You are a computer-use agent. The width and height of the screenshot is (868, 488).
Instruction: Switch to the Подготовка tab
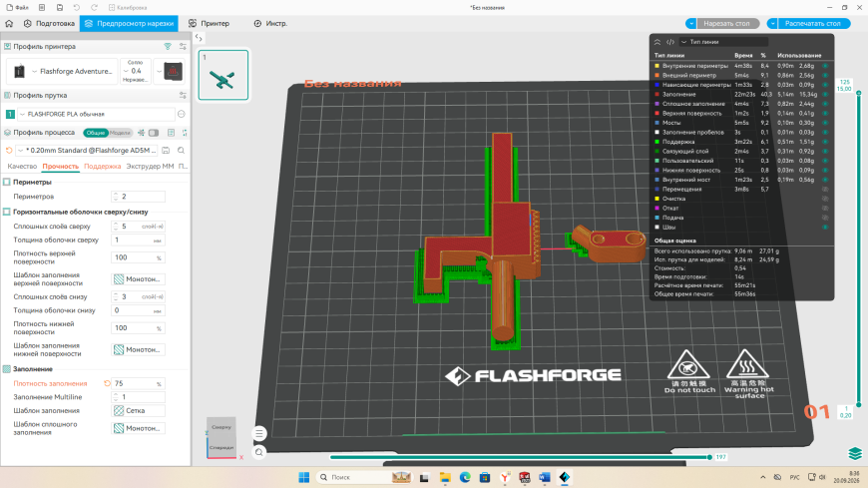click(49, 23)
